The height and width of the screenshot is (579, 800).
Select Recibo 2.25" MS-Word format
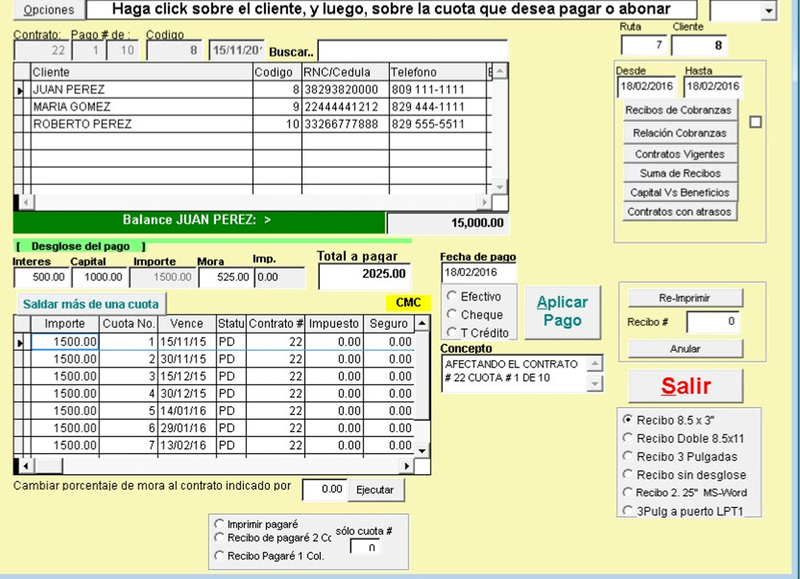[685, 493]
